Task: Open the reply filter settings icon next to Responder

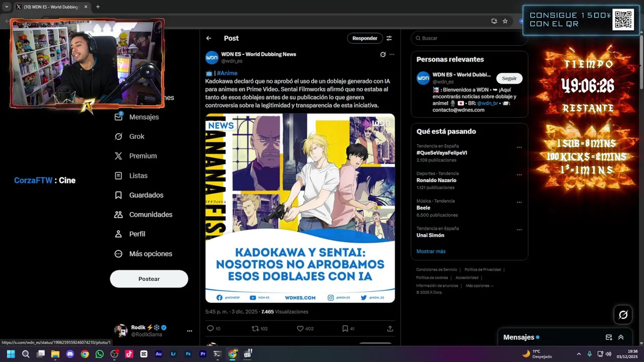Action: click(x=389, y=38)
